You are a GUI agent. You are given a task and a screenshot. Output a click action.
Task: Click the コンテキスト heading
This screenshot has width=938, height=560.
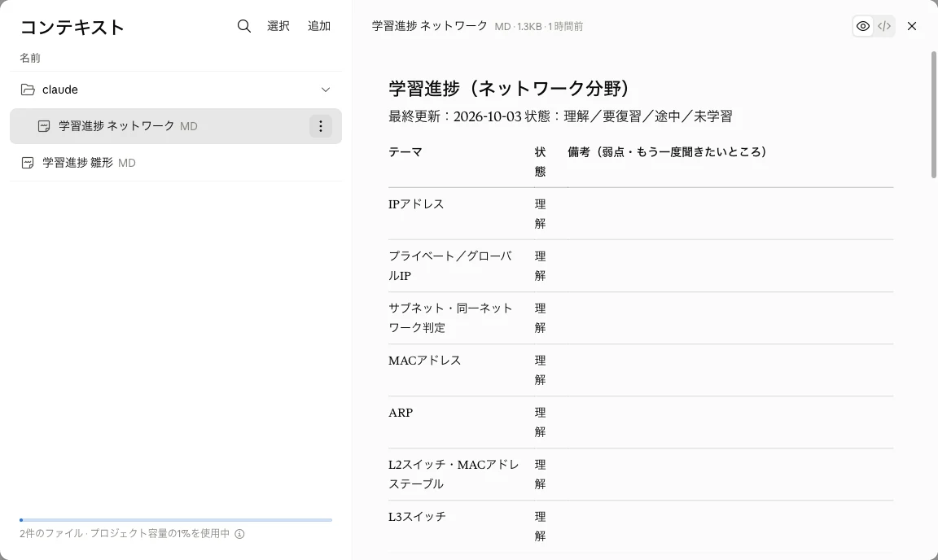point(72,27)
